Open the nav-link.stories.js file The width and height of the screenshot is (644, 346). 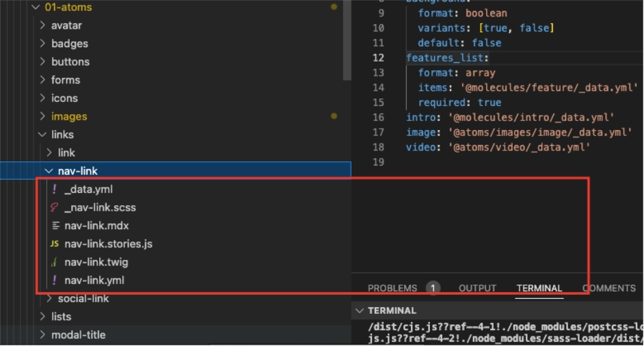pos(109,243)
